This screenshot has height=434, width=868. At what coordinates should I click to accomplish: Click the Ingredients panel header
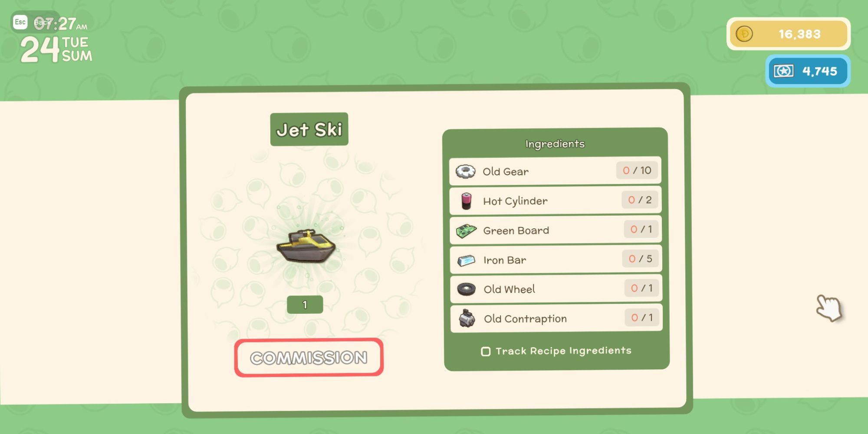point(555,144)
